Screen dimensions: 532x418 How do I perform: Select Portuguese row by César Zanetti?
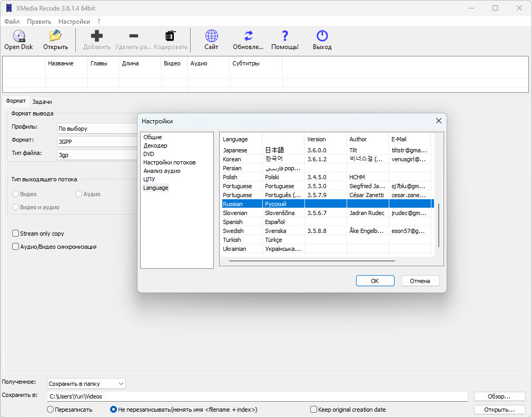point(327,195)
